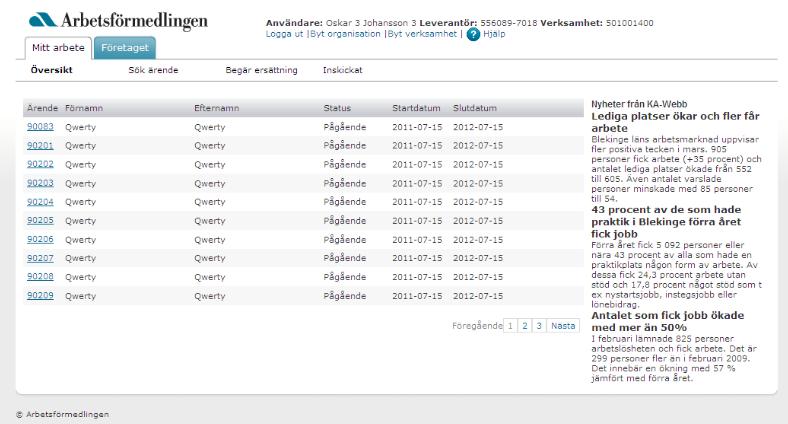Click the Nästa pagination button
The width and height of the screenshot is (788, 424).
(563, 326)
